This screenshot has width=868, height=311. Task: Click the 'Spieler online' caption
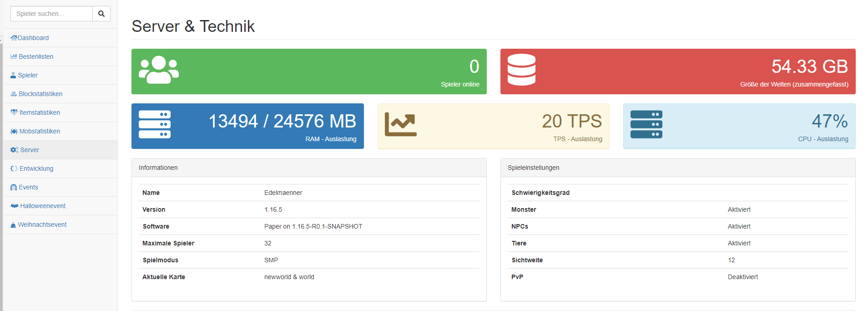click(460, 84)
